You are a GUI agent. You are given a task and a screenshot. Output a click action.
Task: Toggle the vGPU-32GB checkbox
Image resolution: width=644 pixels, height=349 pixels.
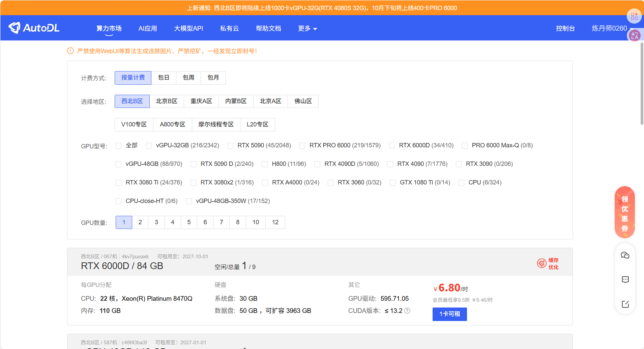(149, 146)
